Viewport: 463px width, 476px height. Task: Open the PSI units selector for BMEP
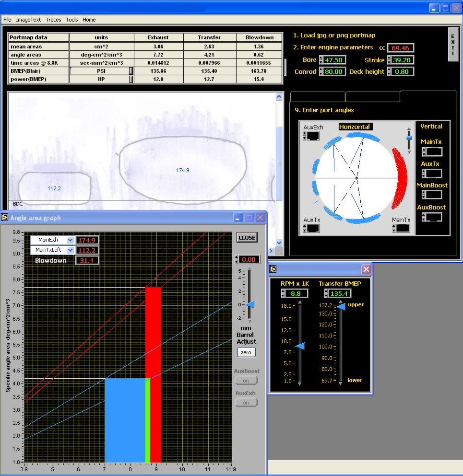pyautogui.click(x=131, y=71)
